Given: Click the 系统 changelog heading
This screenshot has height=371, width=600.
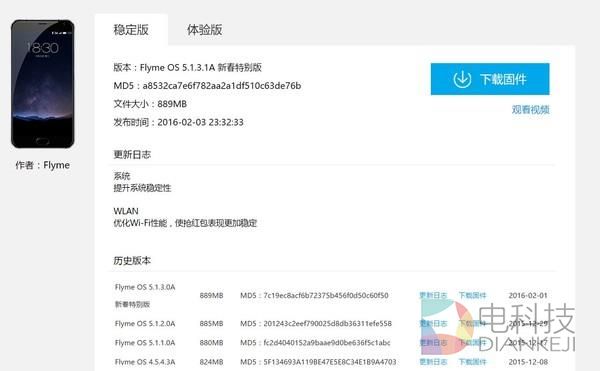Looking at the screenshot, I should [122, 176].
